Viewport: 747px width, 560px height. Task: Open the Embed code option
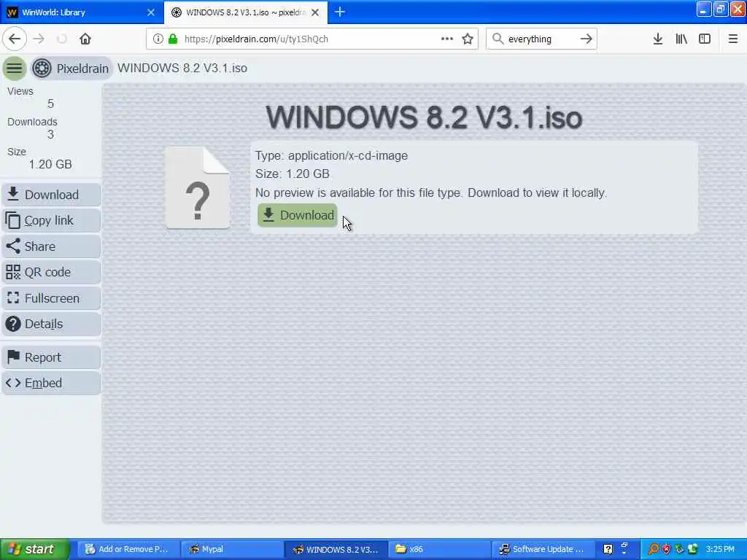pos(51,383)
